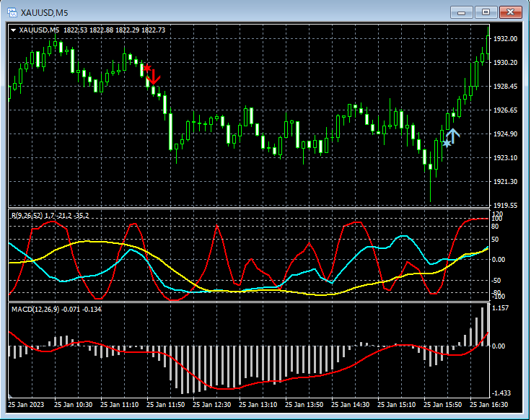Click the MACD 0.00 level on scale
Screen dimensions: 531x420
[x=500, y=346]
